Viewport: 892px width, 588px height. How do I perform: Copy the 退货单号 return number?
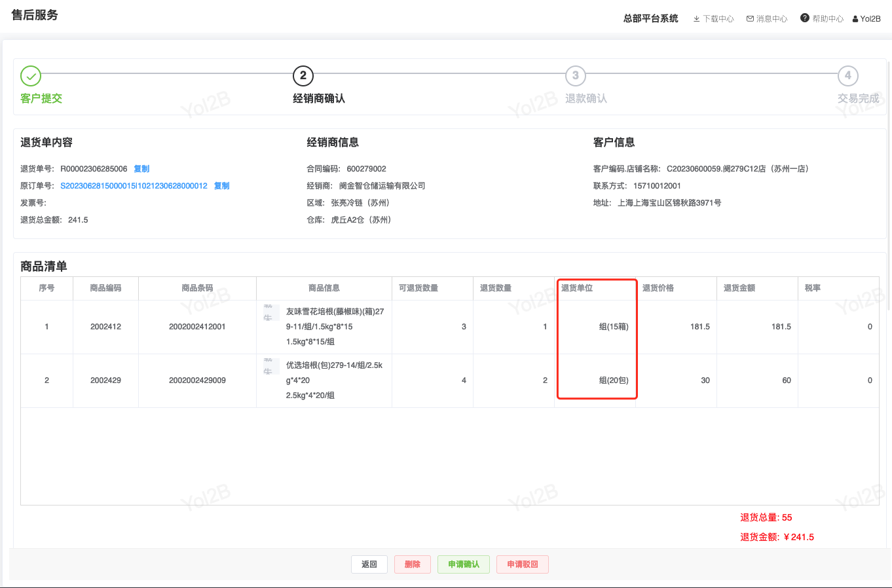tap(141, 169)
